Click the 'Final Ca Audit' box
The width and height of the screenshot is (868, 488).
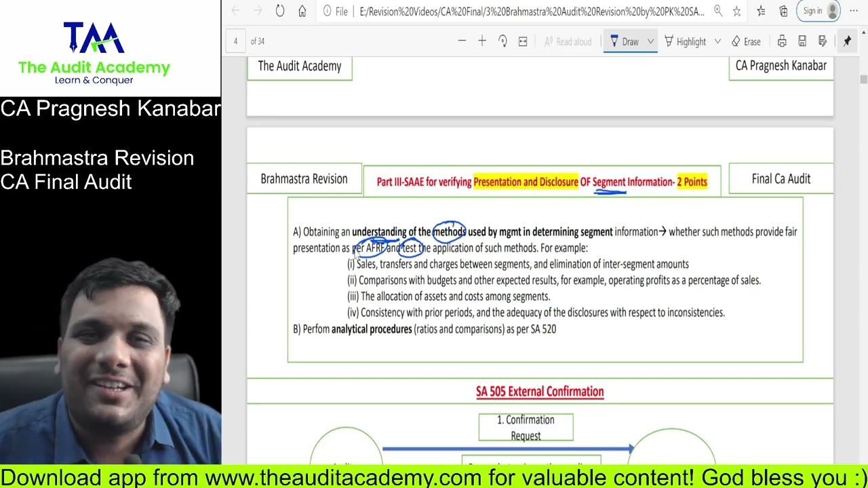(x=781, y=179)
